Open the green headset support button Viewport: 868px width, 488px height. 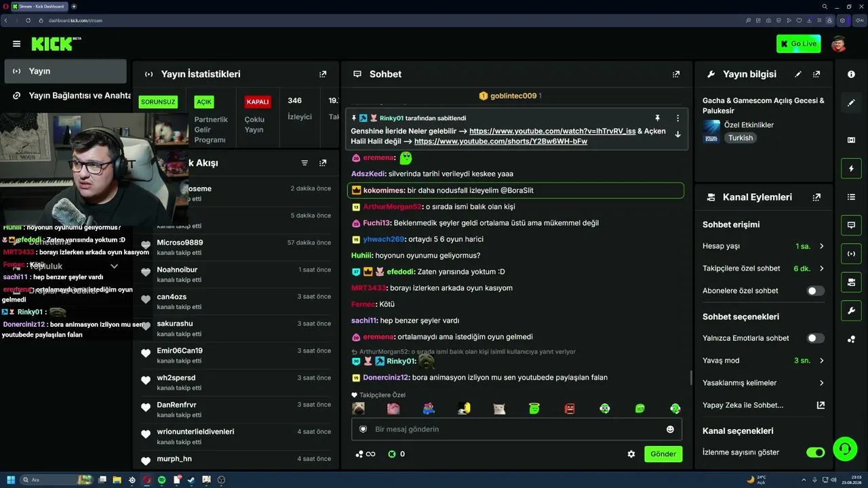point(845,448)
